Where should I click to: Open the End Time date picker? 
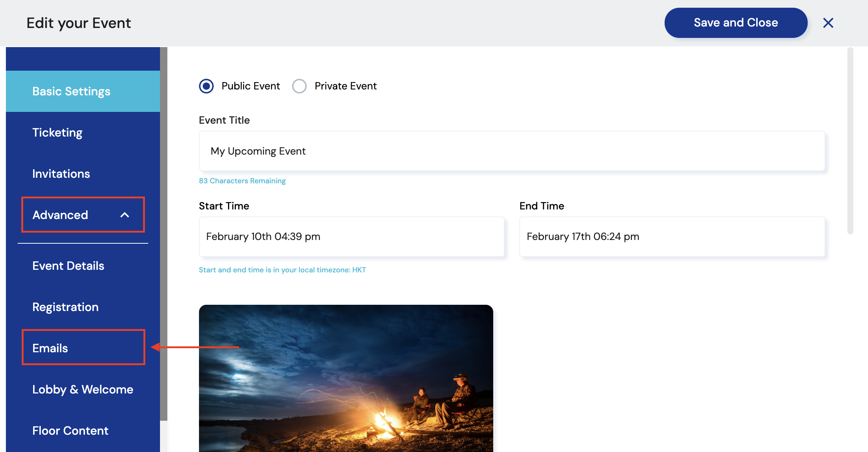click(x=672, y=236)
